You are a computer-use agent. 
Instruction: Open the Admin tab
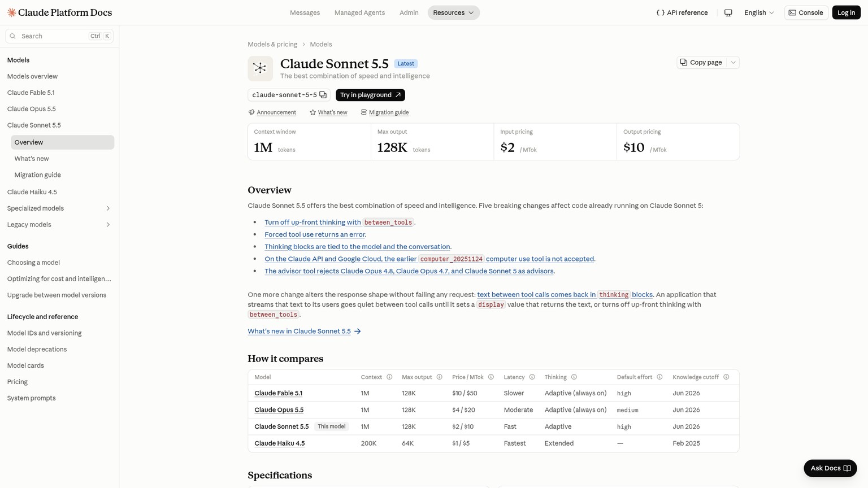point(409,12)
